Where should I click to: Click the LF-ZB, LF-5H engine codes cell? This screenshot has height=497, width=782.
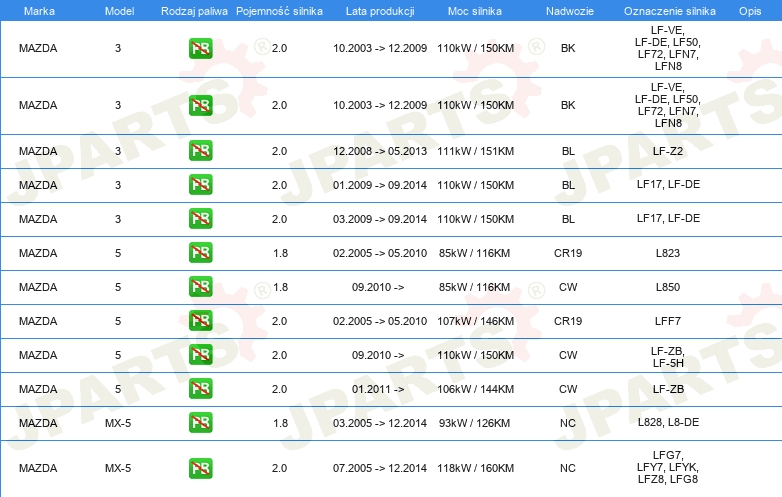(668, 357)
